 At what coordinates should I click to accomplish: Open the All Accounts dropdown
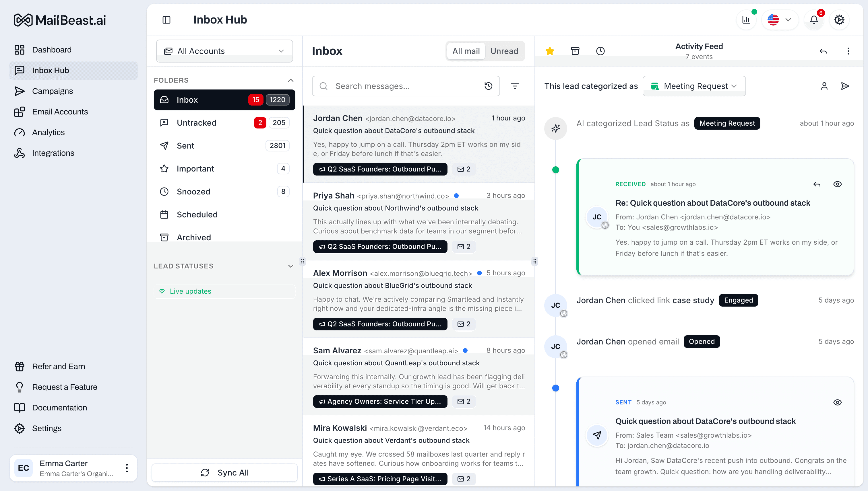pyautogui.click(x=224, y=51)
